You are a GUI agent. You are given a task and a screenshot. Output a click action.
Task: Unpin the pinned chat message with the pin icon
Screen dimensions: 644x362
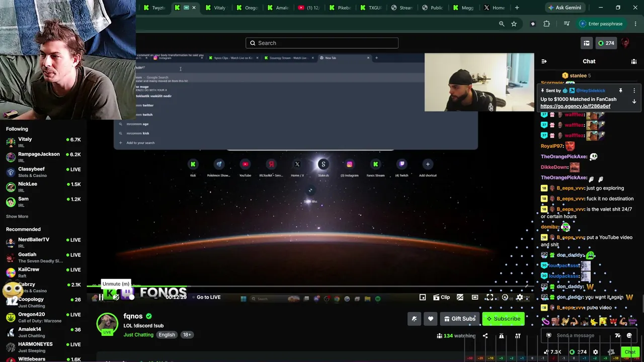click(x=620, y=90)
